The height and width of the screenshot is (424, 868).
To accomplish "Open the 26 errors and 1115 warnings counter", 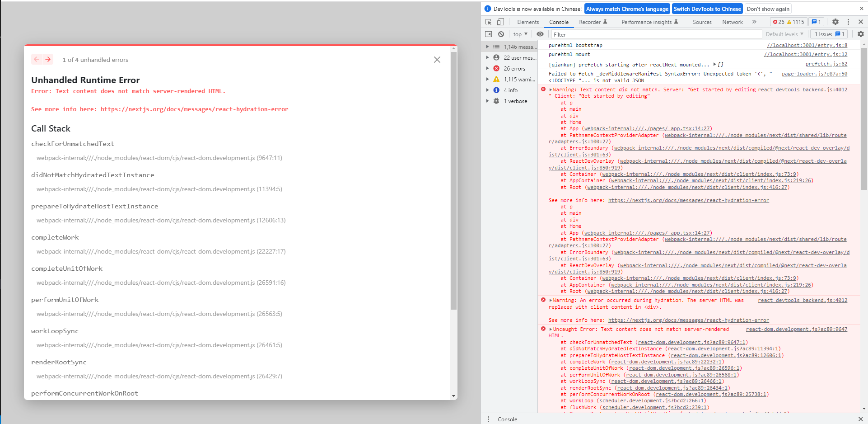I will (788, 22).
